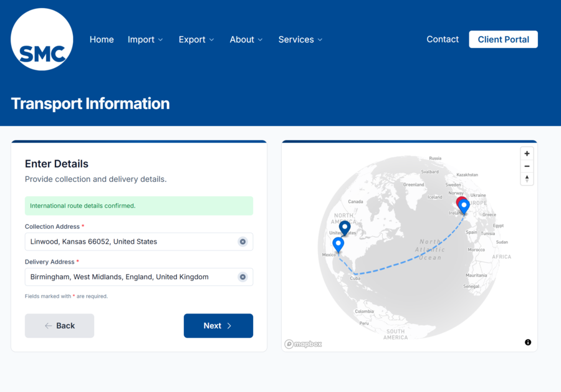Zoom out on the map
The width and height of the screenshot is (561, 392).
[x=527, y=166]
